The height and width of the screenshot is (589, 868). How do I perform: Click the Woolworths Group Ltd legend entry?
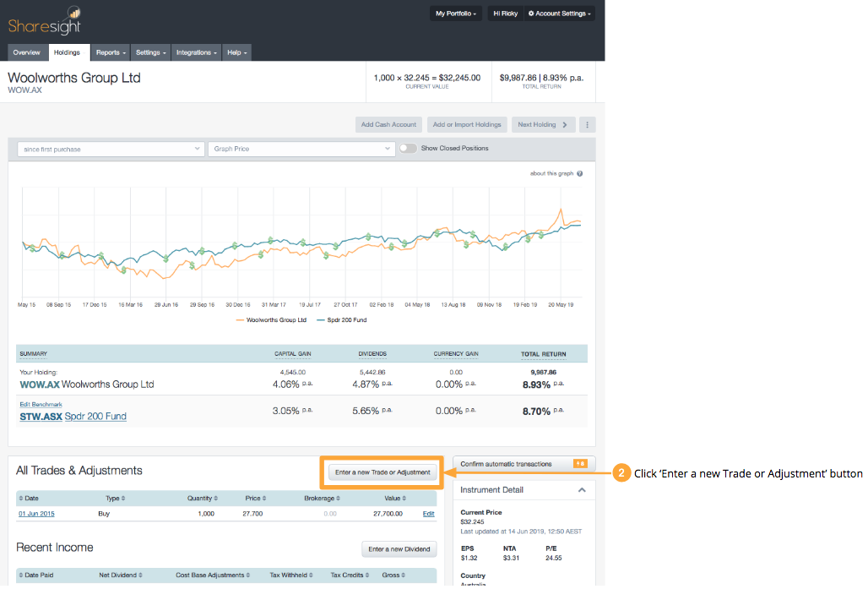coord(271,319)
